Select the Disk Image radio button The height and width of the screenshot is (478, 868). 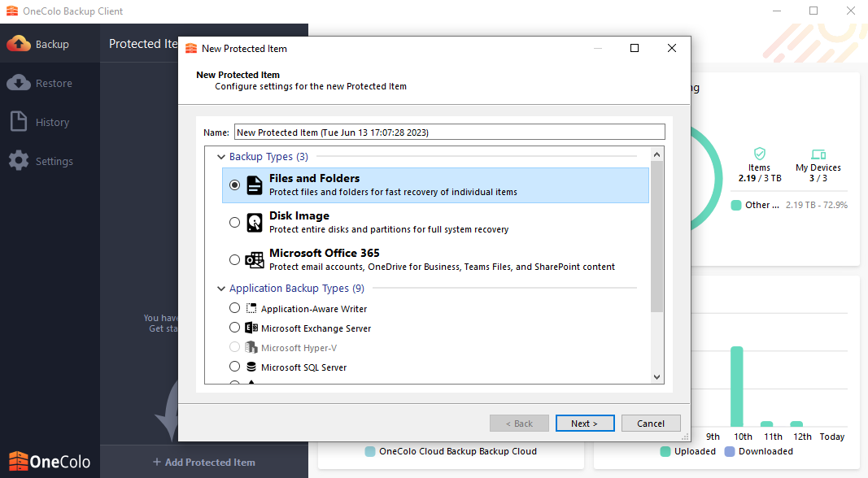point(235,223)
